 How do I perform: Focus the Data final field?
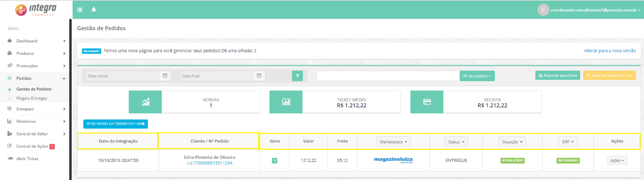coord(217,76)
